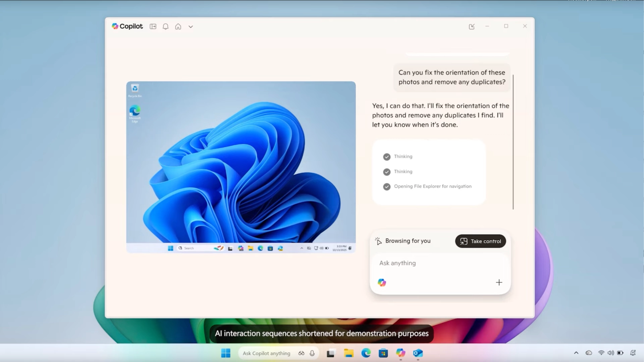The width and height of the screenshot is (644, 362).
Task: Click the remote desktop preview thumbnail
Action: (x=241, y=167)
